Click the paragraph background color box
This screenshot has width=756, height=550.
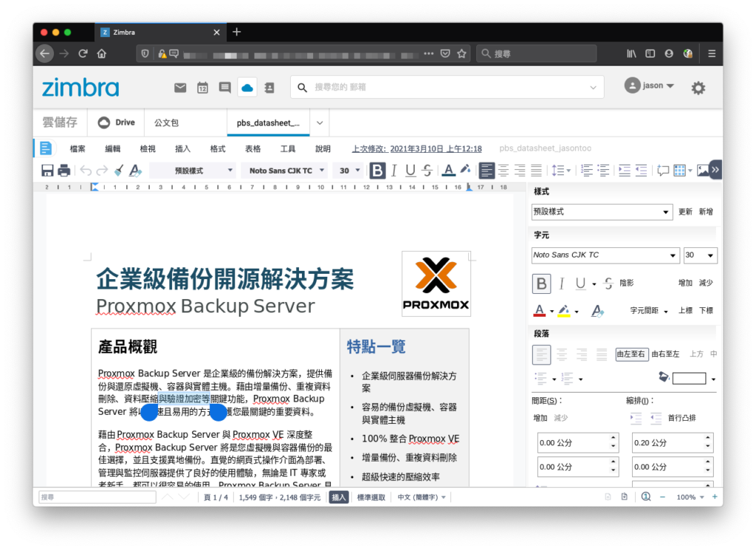pos(689,379)
